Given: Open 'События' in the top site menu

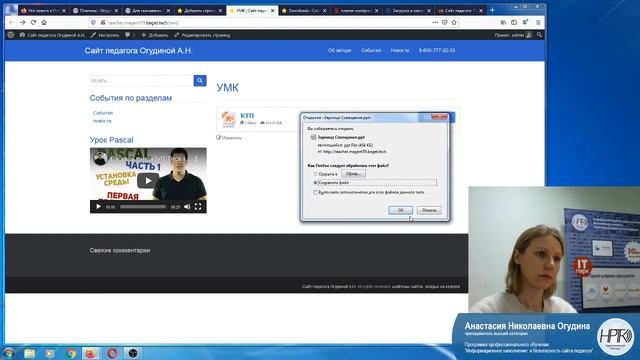Looking at the screenshot, I should [371, 50].
